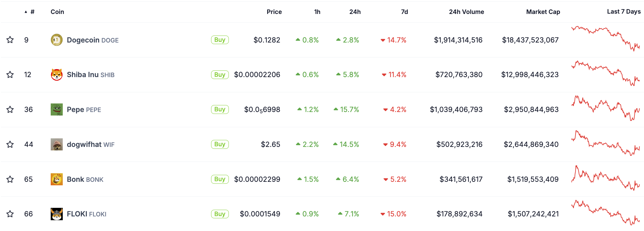Open the Pepe 7-day sparkline chart
Screen dimensions: 644x231
tap(606, 108)
